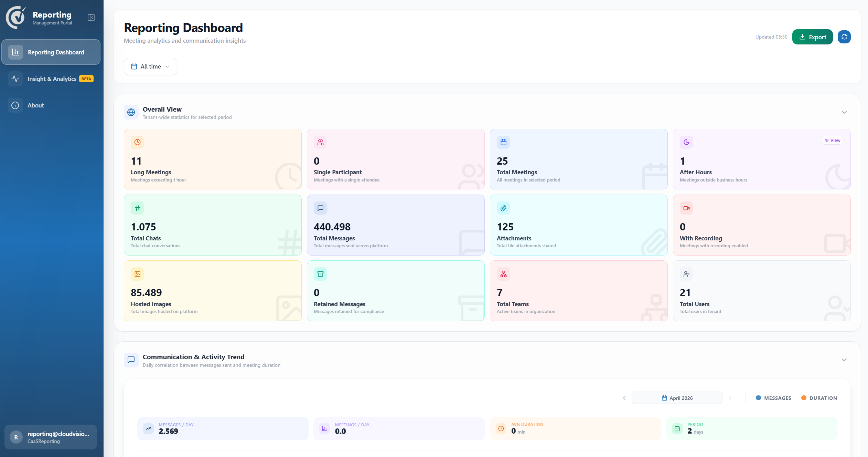The height and width of the screenshot is (457, 868).
Task: Click the Total Teams network icon
Action: coord(503,274)
